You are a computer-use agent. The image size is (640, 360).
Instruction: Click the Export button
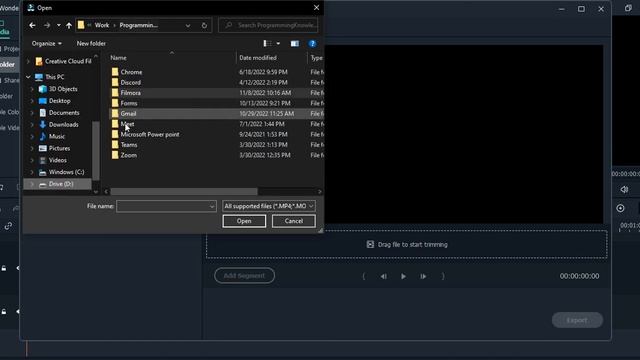[x=577, y=320]
